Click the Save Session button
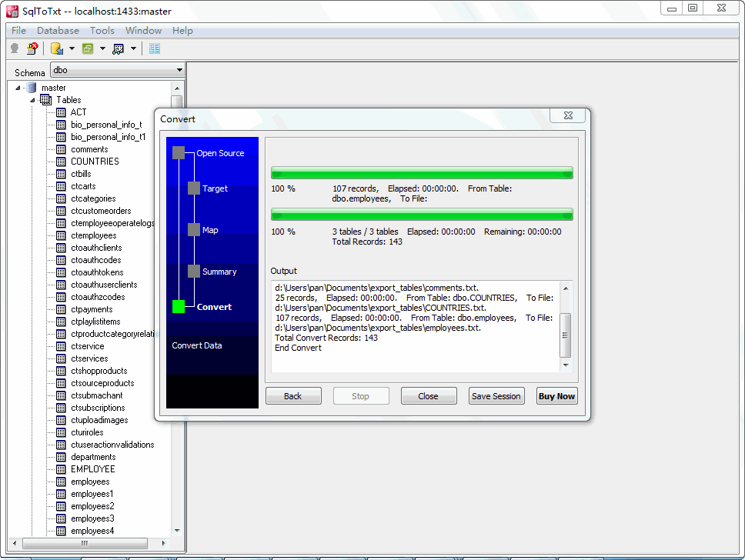Image resolution: width=745 pixels, height=560 pixels. [x=496, y=396]
